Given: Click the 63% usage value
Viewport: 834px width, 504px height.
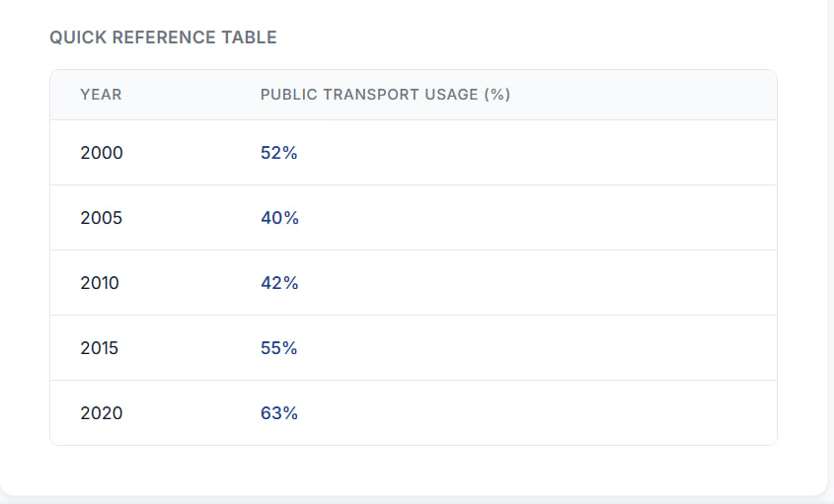Looking at the screenshot, I should pos(279,413).
